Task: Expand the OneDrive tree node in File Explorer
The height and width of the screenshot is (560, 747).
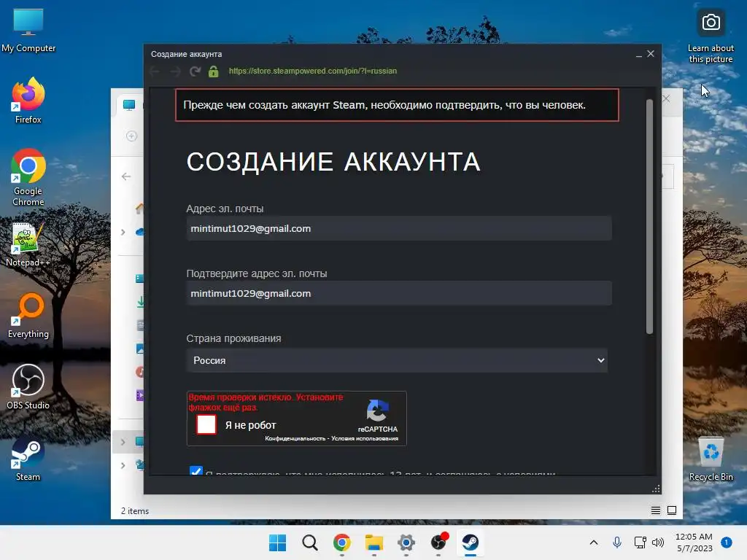Action: pos(123,232)
